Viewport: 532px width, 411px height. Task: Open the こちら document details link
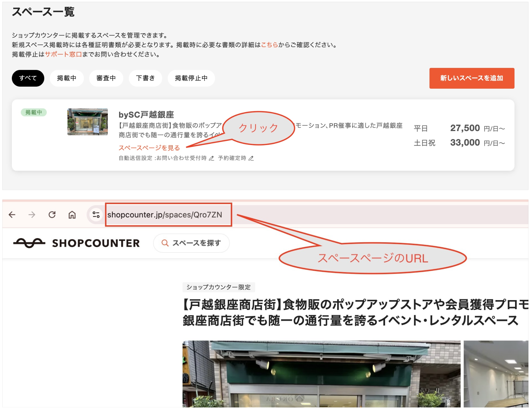point(269,45)
